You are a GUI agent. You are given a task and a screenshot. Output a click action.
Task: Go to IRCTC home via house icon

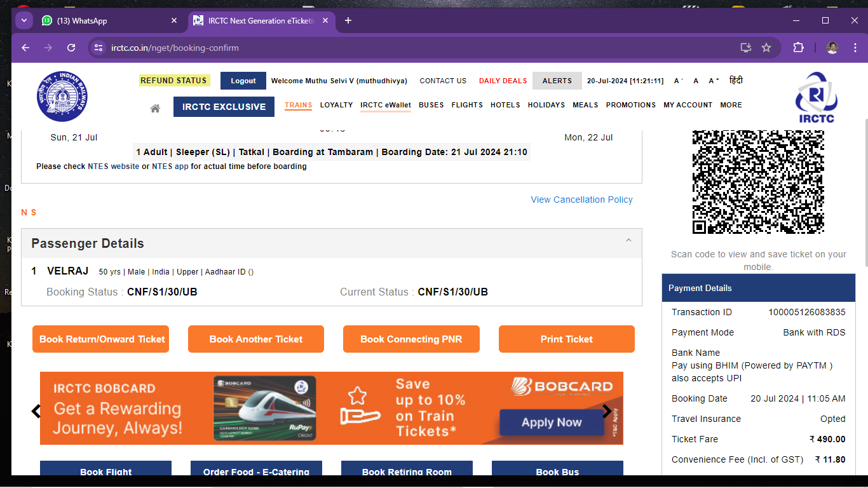(x=155, y=108)
